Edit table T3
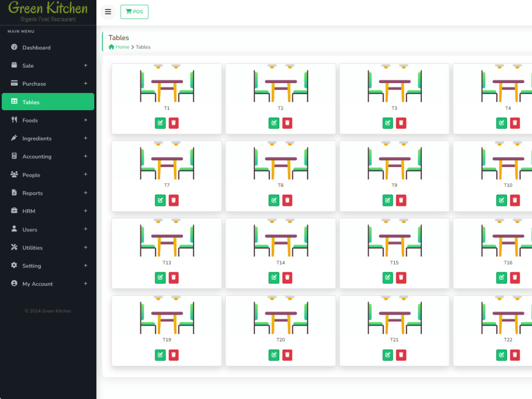 click(x=388, y=123)
